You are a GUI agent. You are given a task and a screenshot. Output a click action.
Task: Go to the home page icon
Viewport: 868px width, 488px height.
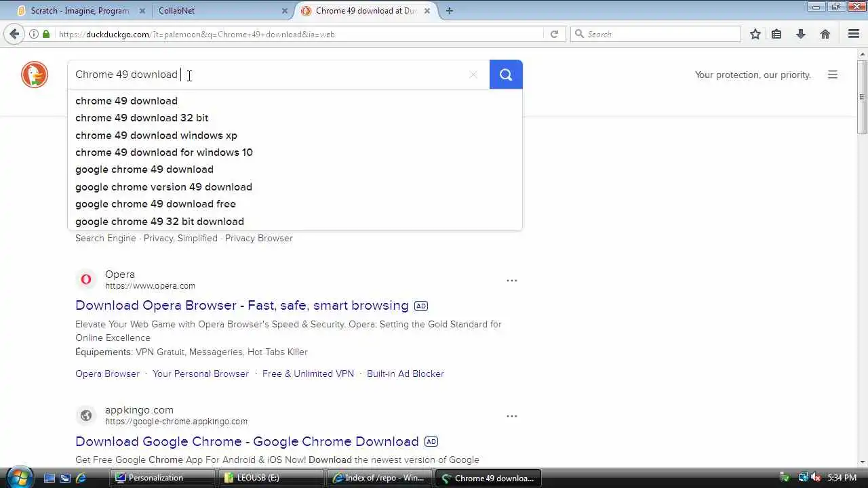coord(825,34)
